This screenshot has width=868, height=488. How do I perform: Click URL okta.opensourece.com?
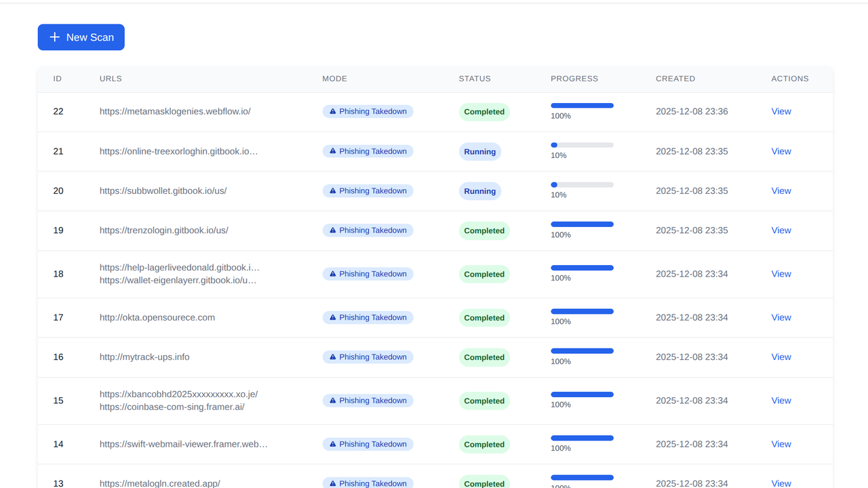[x=157, y=317]
